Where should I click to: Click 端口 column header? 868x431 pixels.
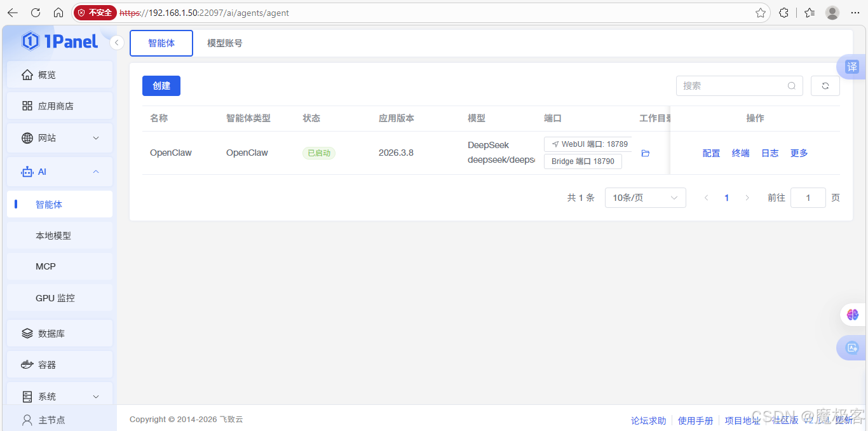(x=553, y=118)
